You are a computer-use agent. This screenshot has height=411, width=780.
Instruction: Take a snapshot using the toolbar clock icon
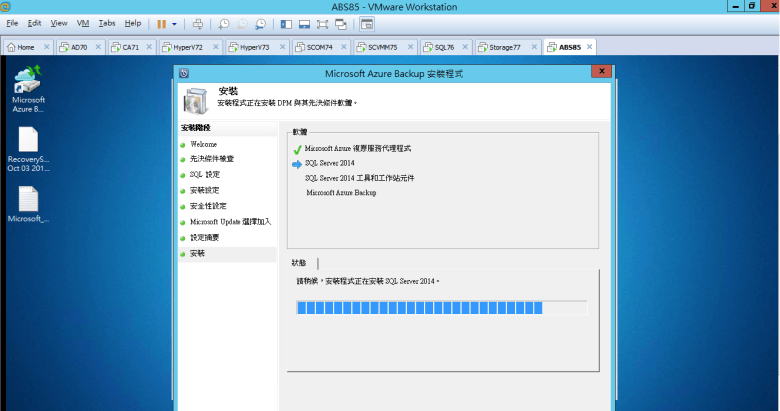224,23
